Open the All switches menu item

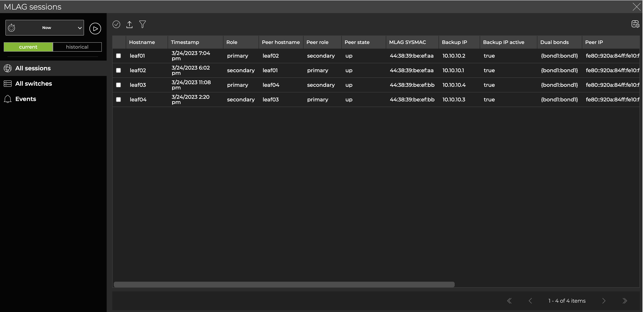pos(33,83)
